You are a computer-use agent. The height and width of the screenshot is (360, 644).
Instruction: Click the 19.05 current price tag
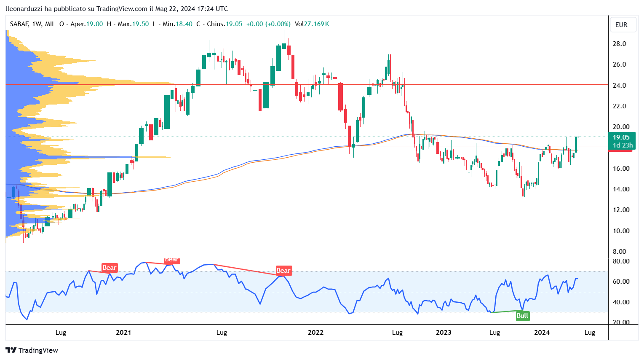(x=621, y=137)
